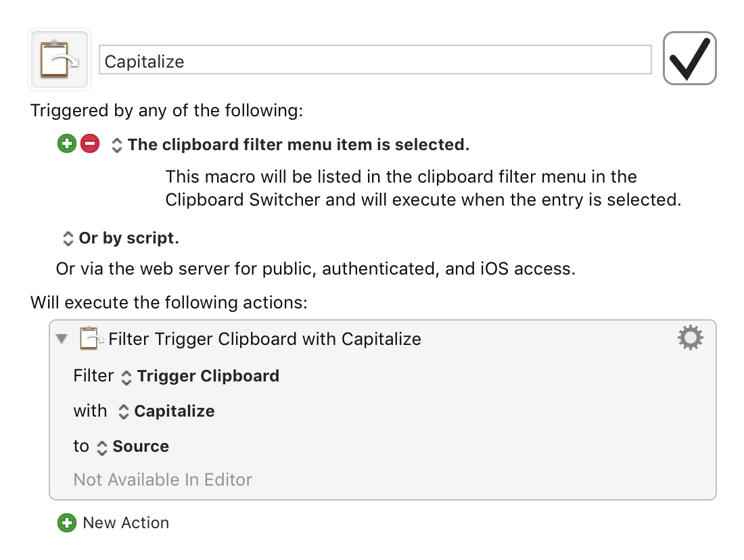Click the Capitalize macro name field
The width and height of the screenshot is (744, 560).
(x=375, y=61)
